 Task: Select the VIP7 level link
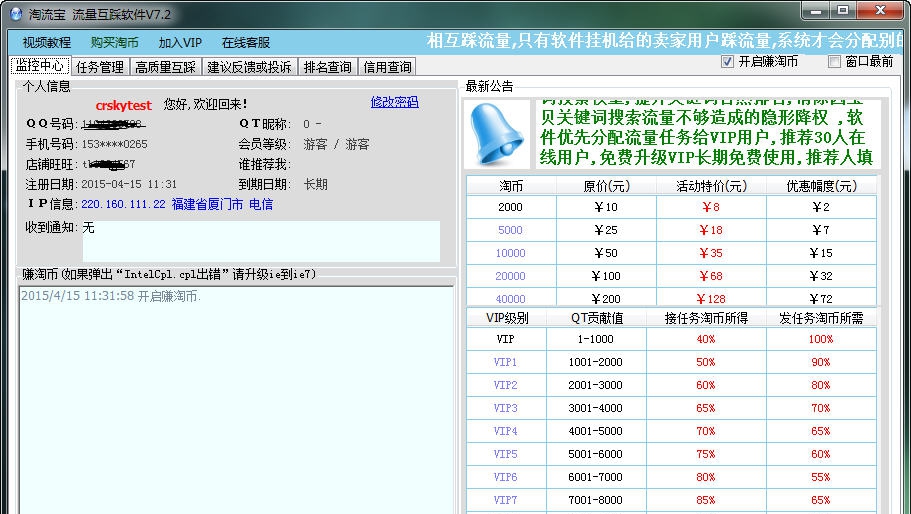pyautogui.click(x=505, y=500)
